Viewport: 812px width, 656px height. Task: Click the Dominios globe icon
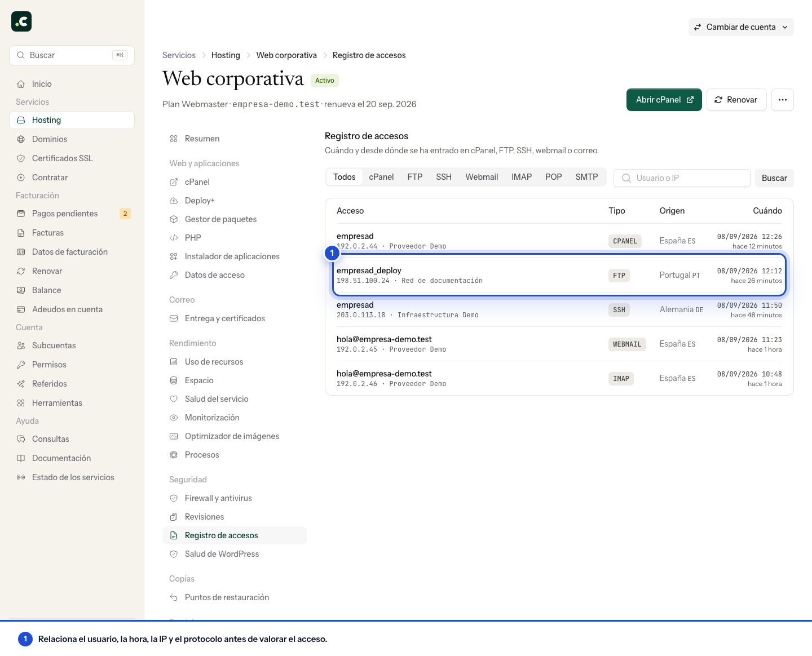[21, 139]
